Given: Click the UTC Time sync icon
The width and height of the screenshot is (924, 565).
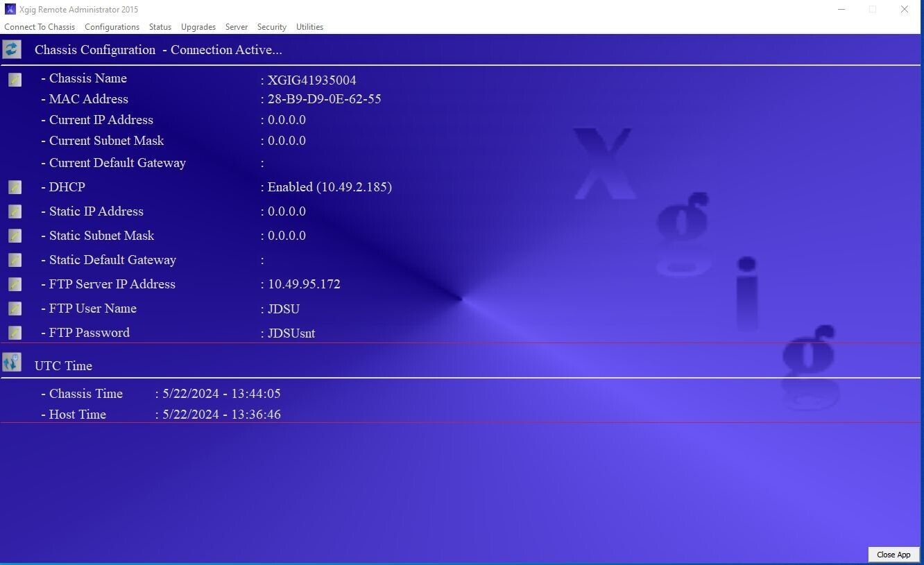Looking at the screenshot, I should tap(12, 362).
